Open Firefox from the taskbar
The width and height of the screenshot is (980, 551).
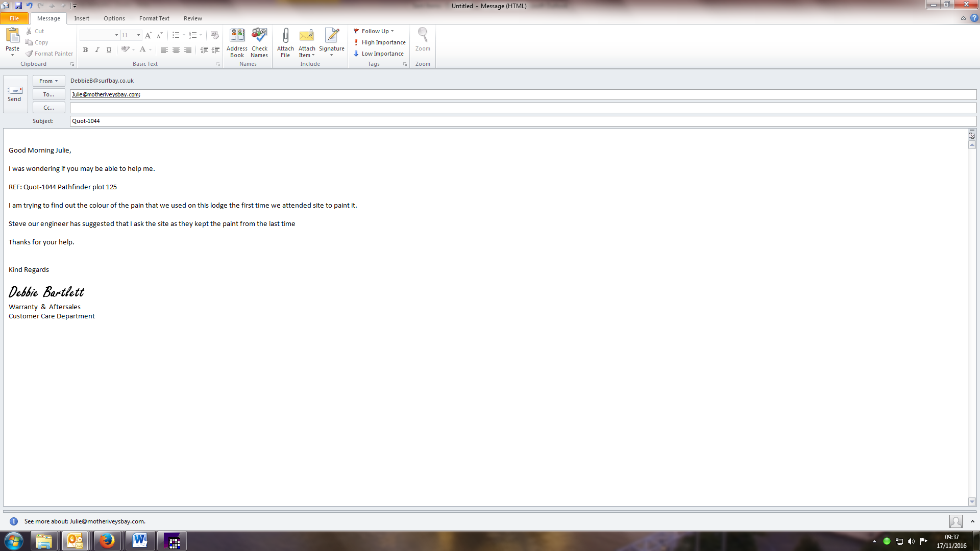107,541
